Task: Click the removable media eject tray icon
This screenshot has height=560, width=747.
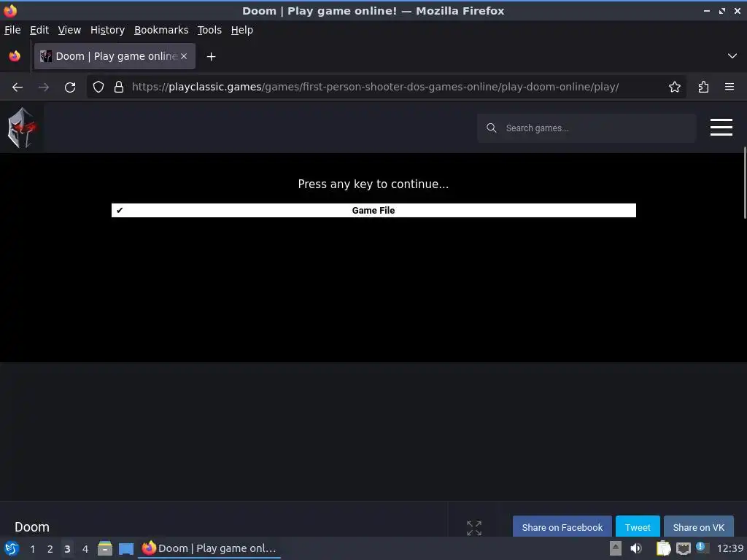Action: point(616,548)
